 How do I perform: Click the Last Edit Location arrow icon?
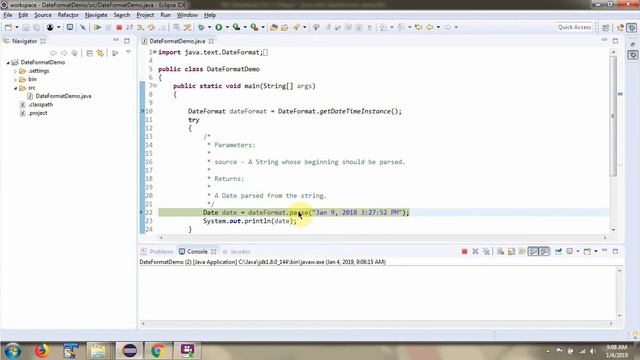(418, 27)
